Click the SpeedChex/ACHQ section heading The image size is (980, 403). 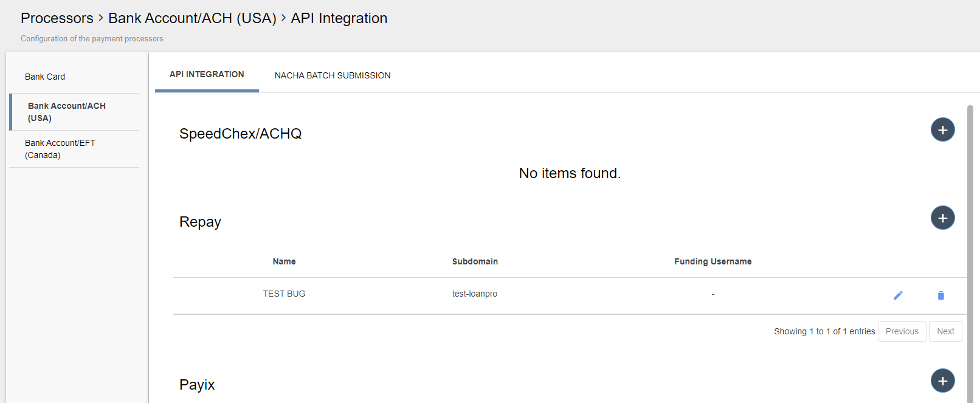(x=240, y=134)
